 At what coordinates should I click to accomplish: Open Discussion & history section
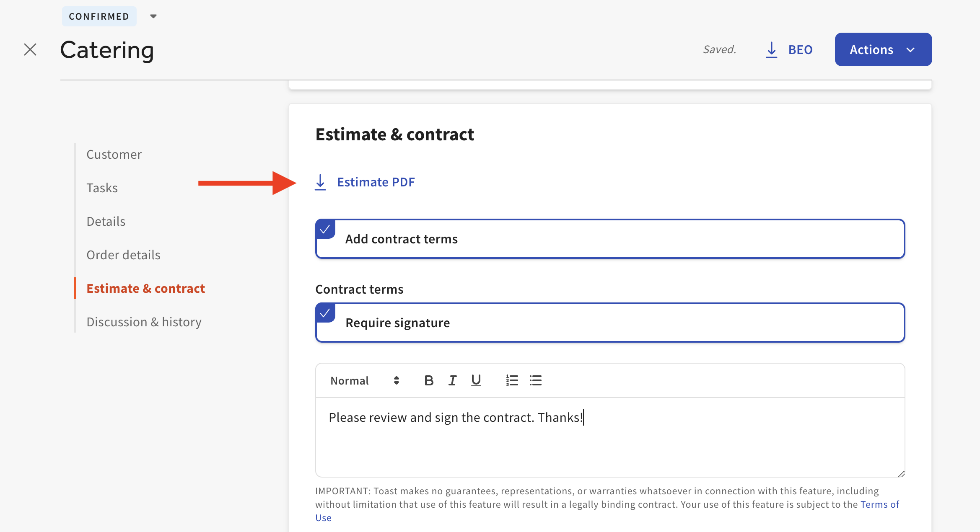pyautogui.click(x=144, y=322)
